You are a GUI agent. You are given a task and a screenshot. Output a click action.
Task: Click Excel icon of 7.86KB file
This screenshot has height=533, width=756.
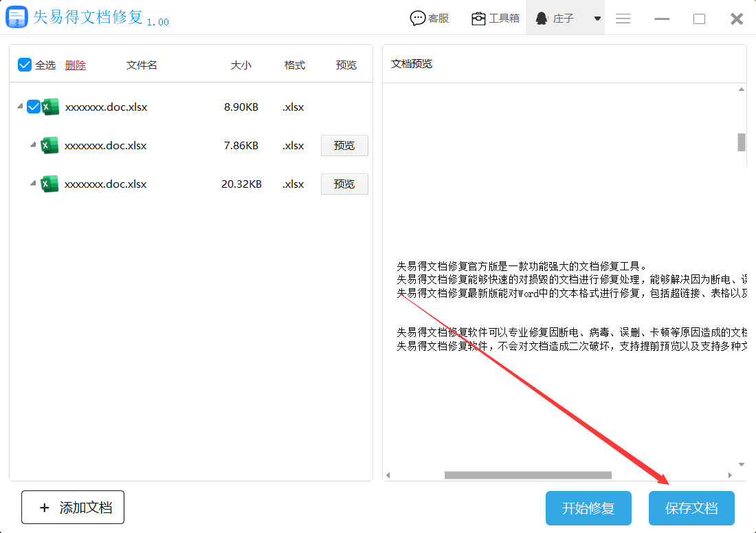click(x=49, y=145)
